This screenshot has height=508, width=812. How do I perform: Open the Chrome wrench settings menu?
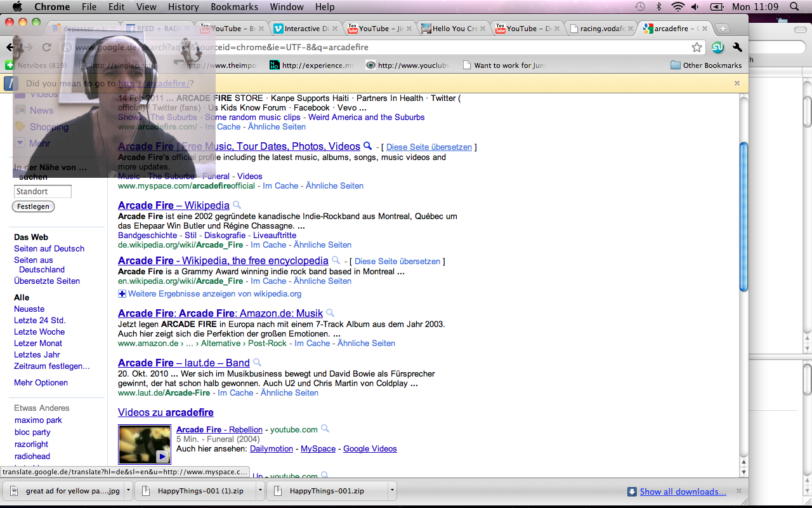(x=737, y=48)
